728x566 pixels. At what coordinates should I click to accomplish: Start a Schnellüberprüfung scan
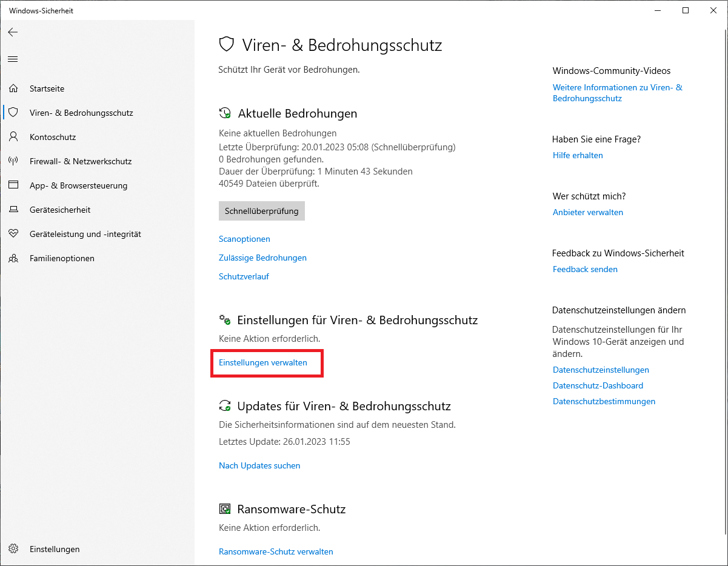coord(262,211)
